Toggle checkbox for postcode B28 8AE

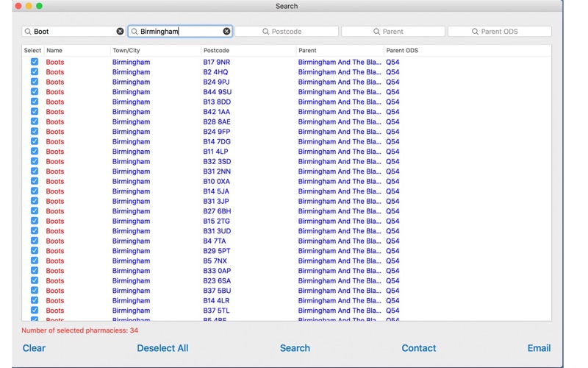35,121
